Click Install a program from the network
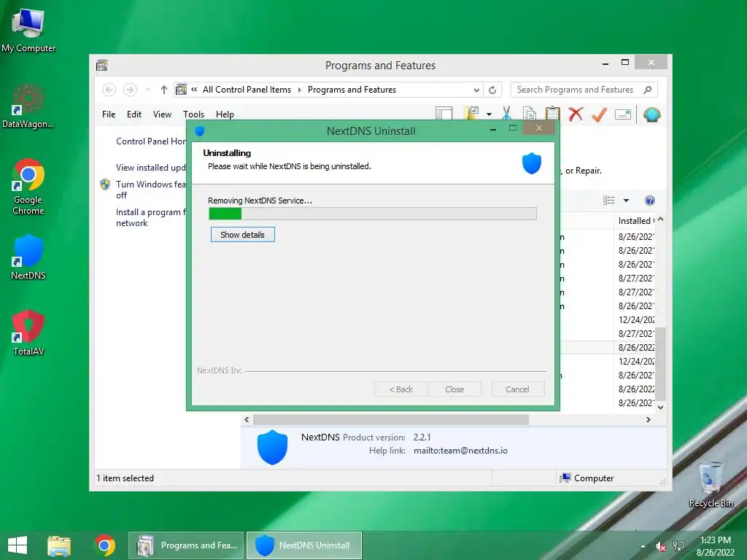 (x=151, y=217)
